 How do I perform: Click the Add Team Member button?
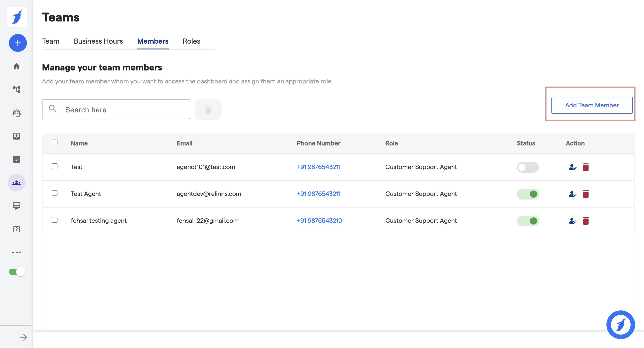(592, 105)
